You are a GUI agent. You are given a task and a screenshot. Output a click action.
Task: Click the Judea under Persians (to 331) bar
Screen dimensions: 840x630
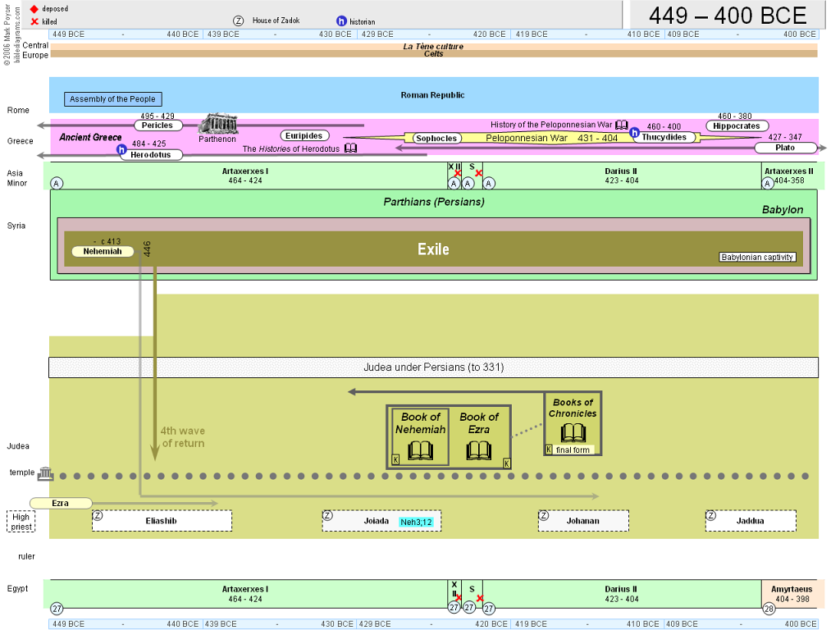click(x=433, y=367)
